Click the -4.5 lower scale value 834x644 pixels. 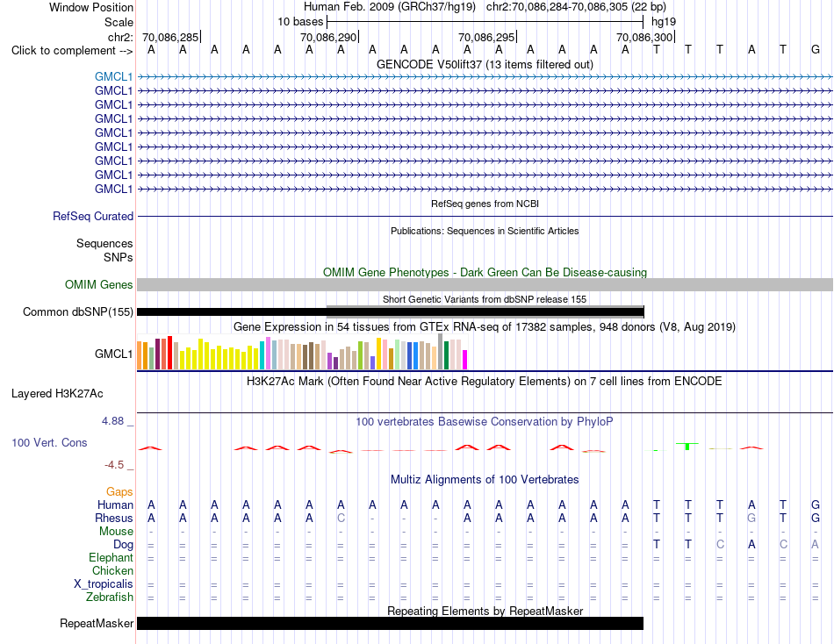114,465
